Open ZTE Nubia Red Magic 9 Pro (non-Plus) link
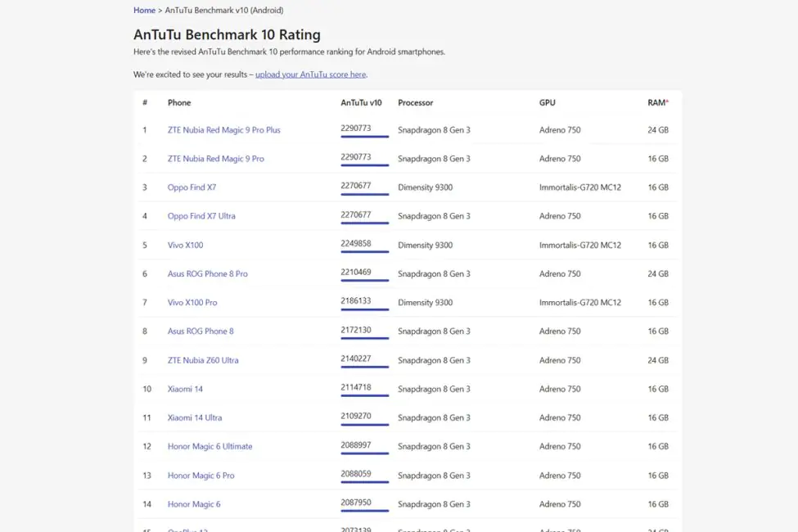The width and height of the screenshot is (798, 532). coord(216,159)
